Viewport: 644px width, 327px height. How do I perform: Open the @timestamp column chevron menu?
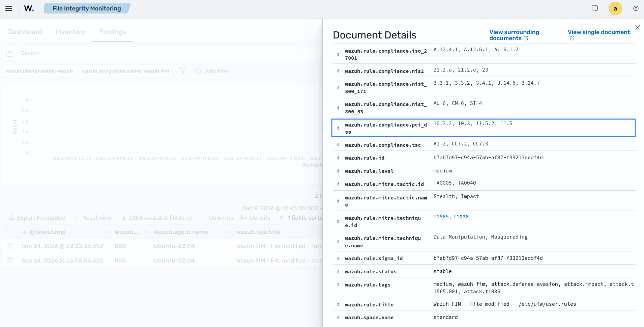[x=107, y=232]
